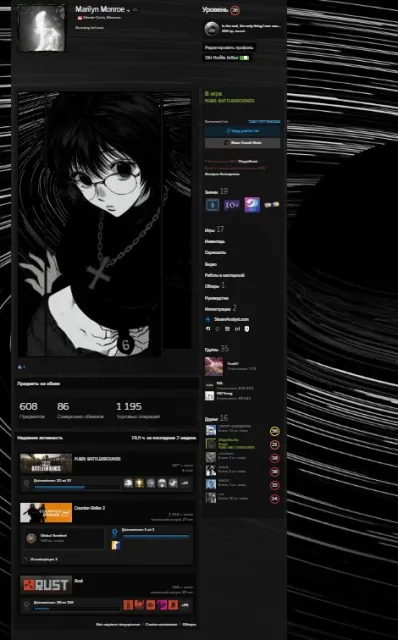The height and width of the screenshot is (640, 398).
Task: Click the profile avatar picture
Action: (42, 28)
